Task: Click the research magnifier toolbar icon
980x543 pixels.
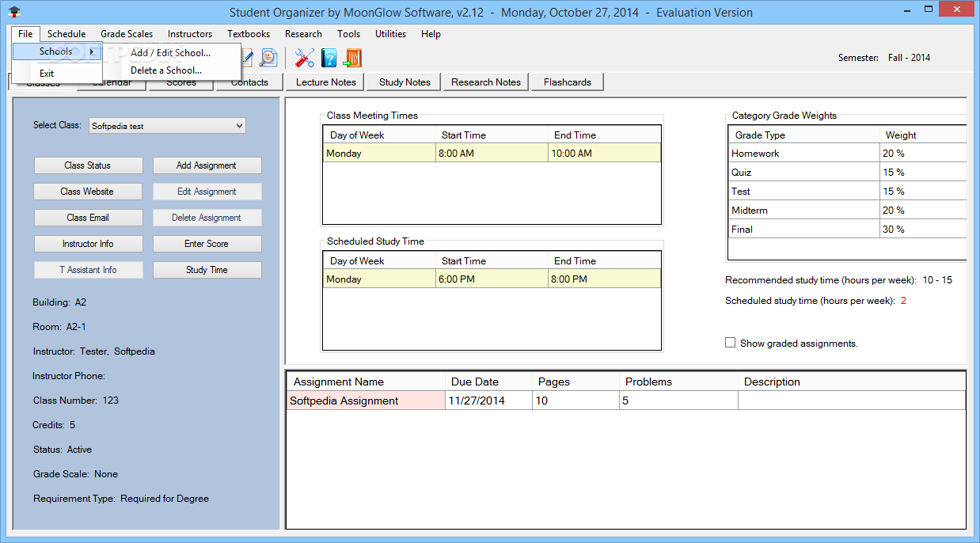Action: point(268,58)
